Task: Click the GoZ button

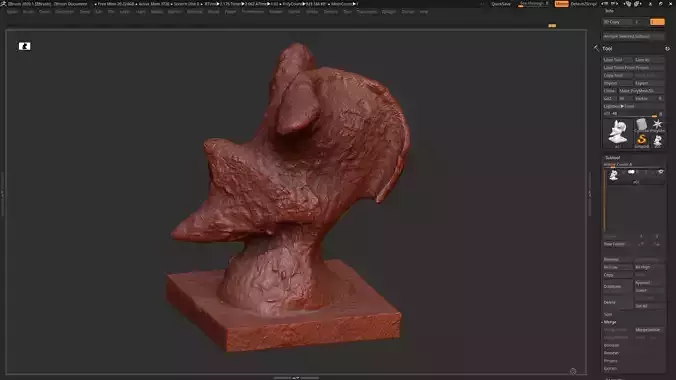Action: click(x=609, y=99)
